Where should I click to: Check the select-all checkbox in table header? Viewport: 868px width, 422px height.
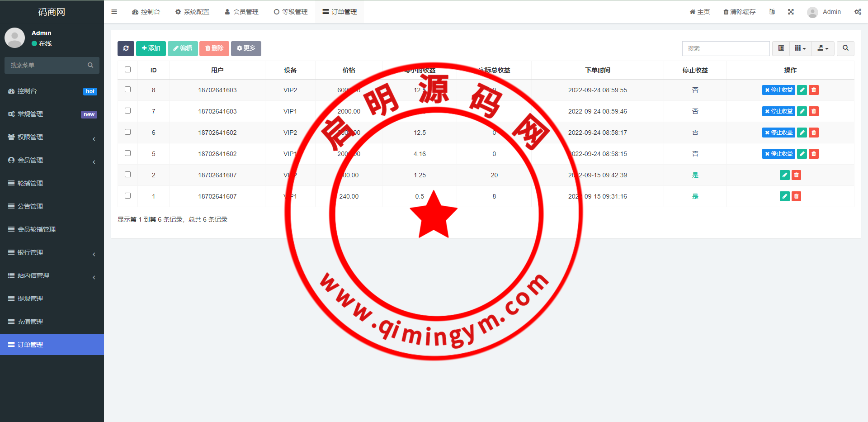coord(127,70)
